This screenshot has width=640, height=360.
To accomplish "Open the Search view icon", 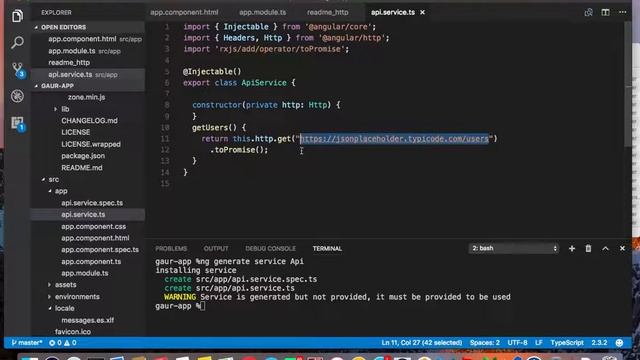I will coord(17,42).
